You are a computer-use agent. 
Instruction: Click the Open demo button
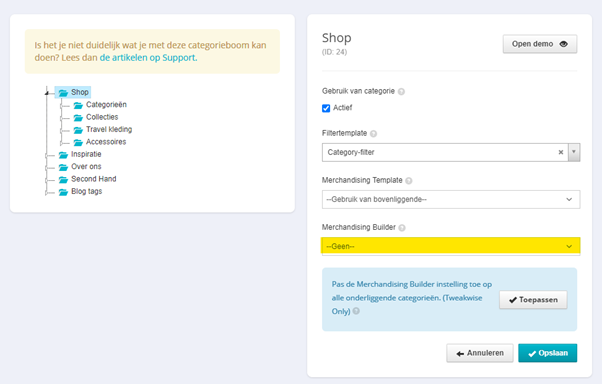pos(540,44)
